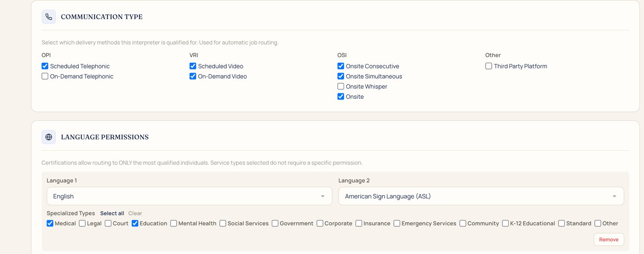Click the Specialized Types label

[x=71, y=214]
